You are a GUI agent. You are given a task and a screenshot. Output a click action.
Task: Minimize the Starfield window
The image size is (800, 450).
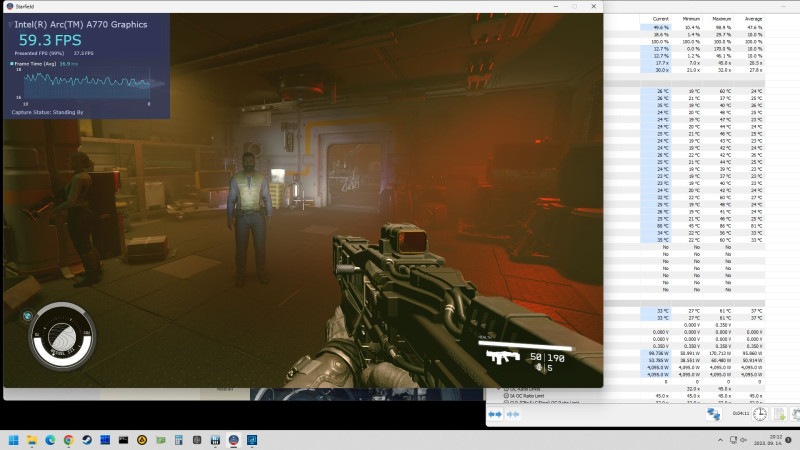pyautogui.click(x=556, y=6)
